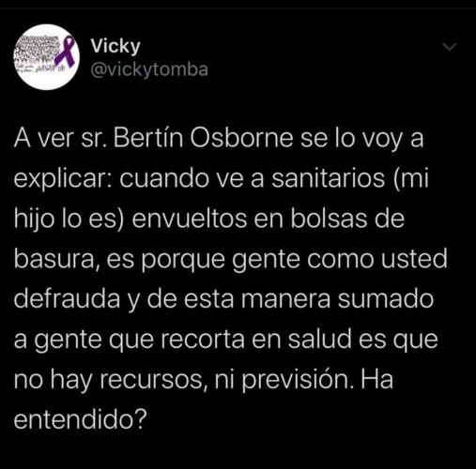476x469 pixels.
Task: Click the word "salud" in the tweet
Action: pyautogui.click(x=319, y=340)
